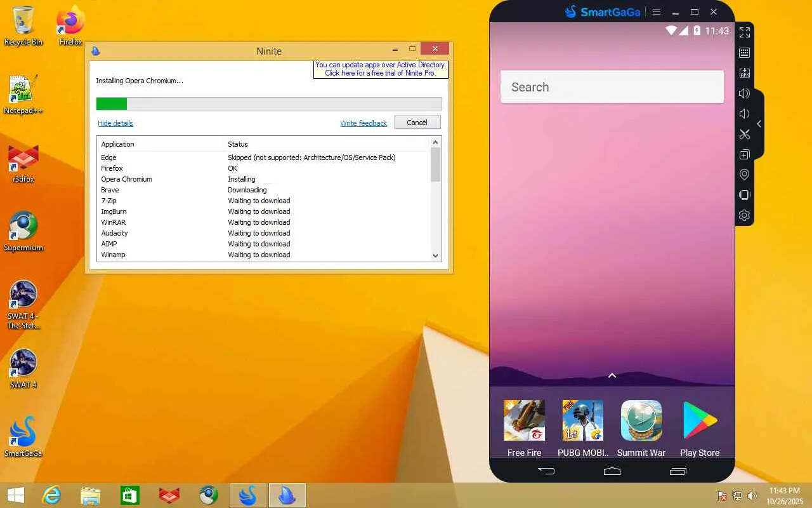Select the Notepad++ desktop shortcut
This screenshot has width=812, height=508.
tap(23, 95)
